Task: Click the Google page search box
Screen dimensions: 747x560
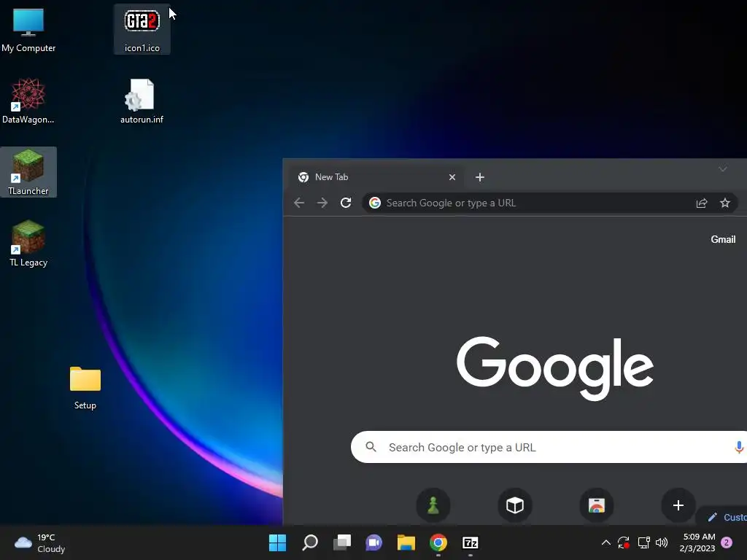Action: tap(549, 447)
